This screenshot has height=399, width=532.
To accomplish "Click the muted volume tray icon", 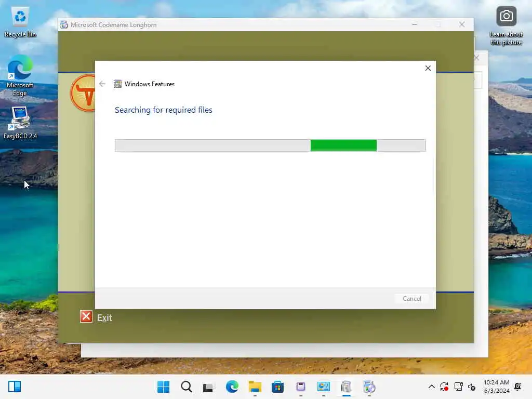I will (472, 387).
